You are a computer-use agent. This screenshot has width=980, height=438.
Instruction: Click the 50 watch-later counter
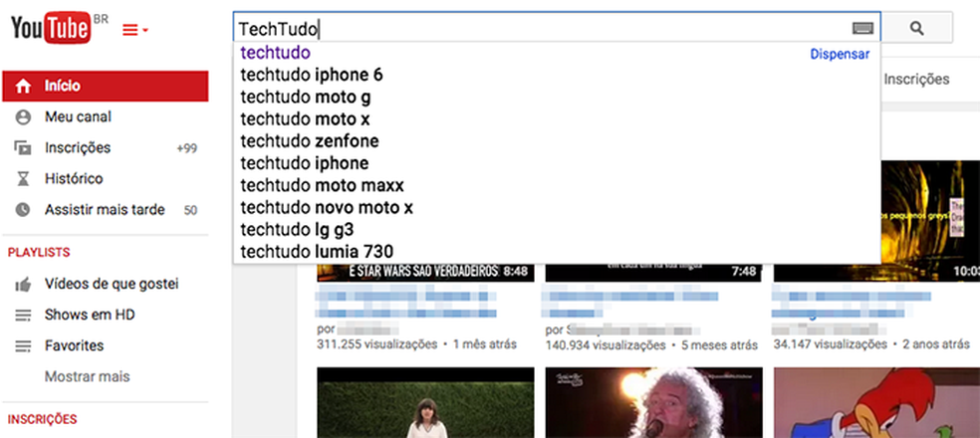pyautogui.click(x=190, y=211)
